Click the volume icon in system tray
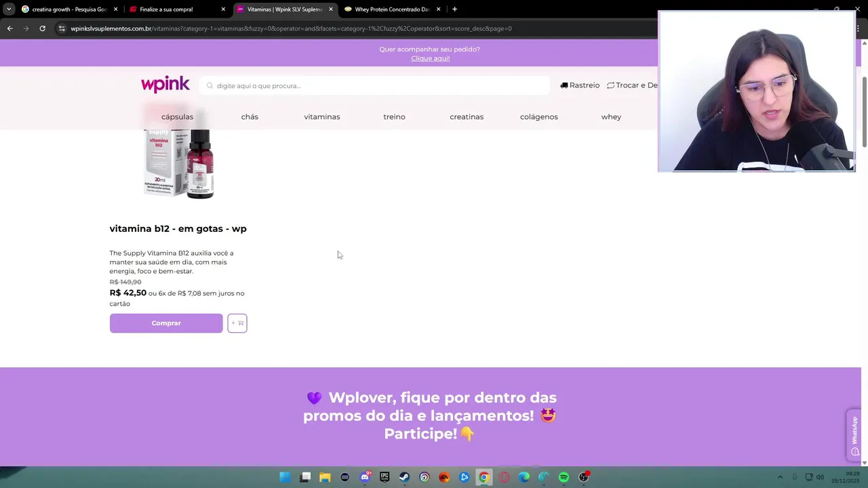Viewport: 868px width, 488px height. (x=821, y=477)
